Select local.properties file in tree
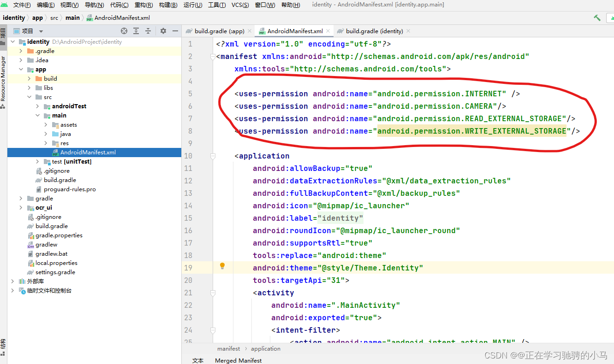This screenshot has height=364, width=614. [56, 263]
